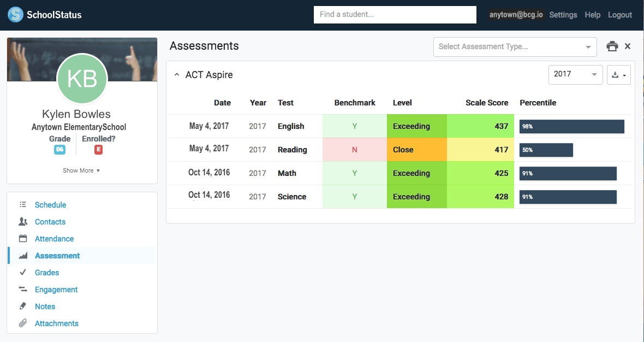The height and width of the screenshot is (342, 644).
Task: Click the scale score 437
Action: point(501,126)
